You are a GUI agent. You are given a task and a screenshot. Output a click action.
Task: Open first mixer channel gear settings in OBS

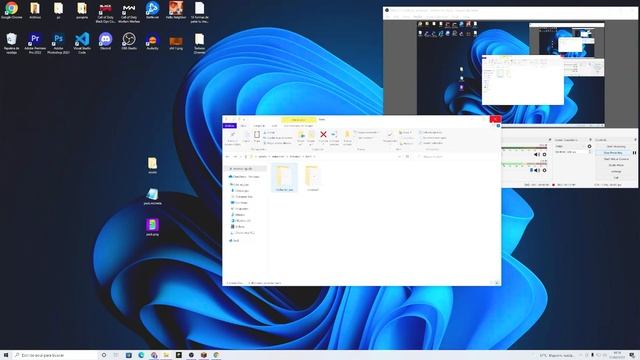click(x=544, y=155)
